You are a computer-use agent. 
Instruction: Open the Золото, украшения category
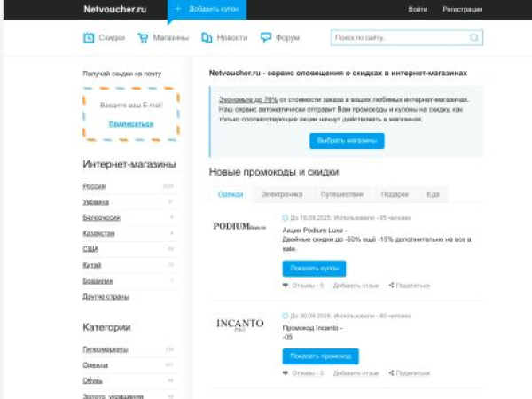pyautogui.click(x=113, y=396)
